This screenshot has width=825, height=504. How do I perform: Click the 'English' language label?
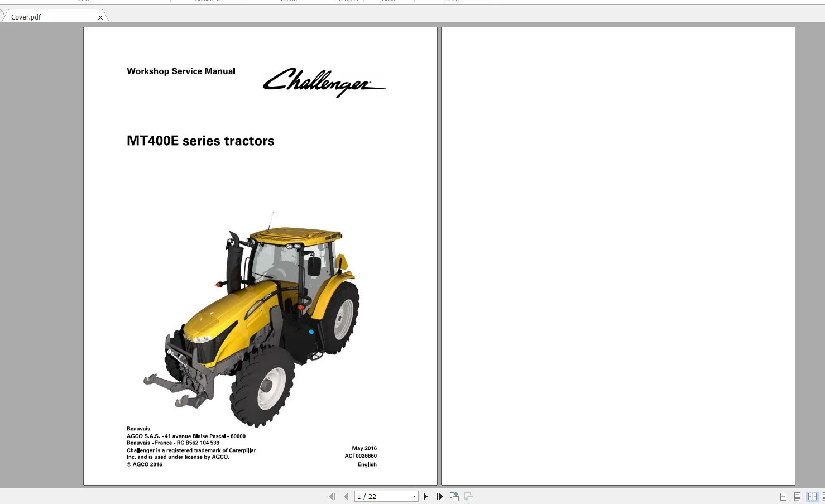point(367,464)
